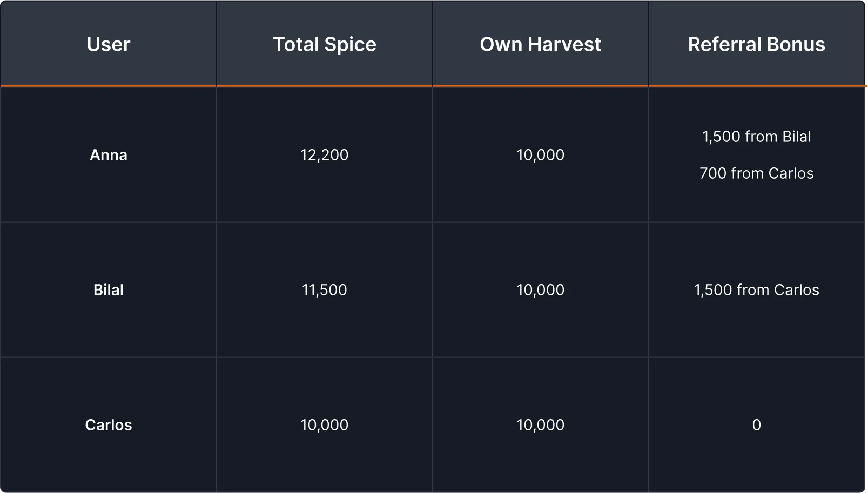Select Bilal's Own Harvest value of 10,000

click(x=540, y=290)
